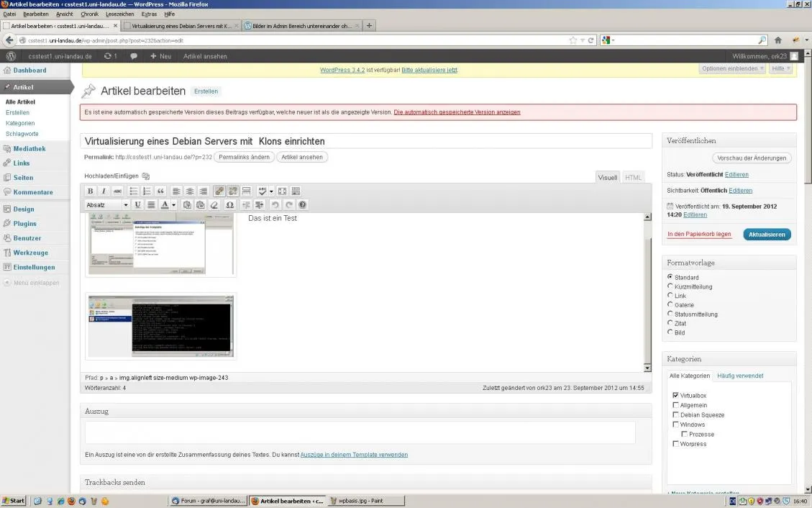Open the Häufig verwendet categories tab
This screenshot has height=508, width=812.
coord(740,376)
